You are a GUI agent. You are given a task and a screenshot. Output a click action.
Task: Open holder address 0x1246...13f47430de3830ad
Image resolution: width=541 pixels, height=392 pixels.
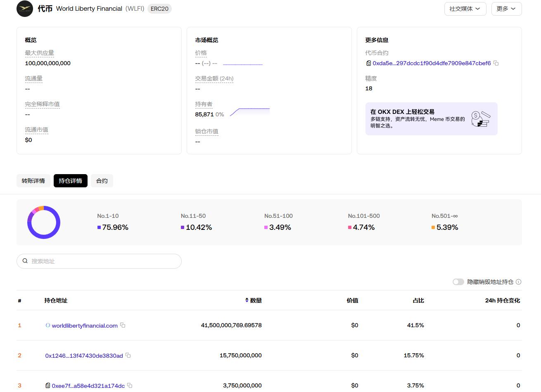(84, 356)
